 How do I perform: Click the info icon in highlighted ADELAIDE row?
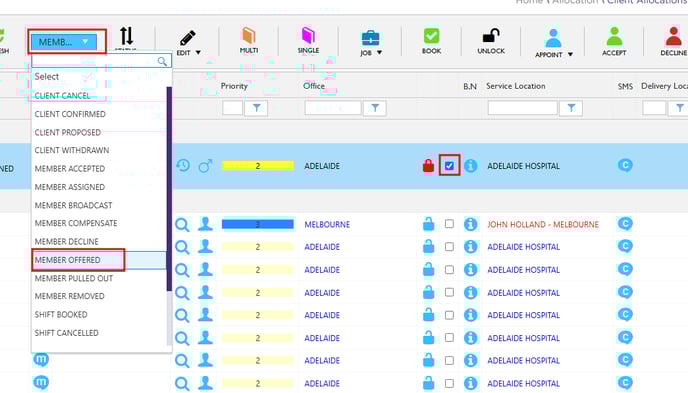pos(470,166)
